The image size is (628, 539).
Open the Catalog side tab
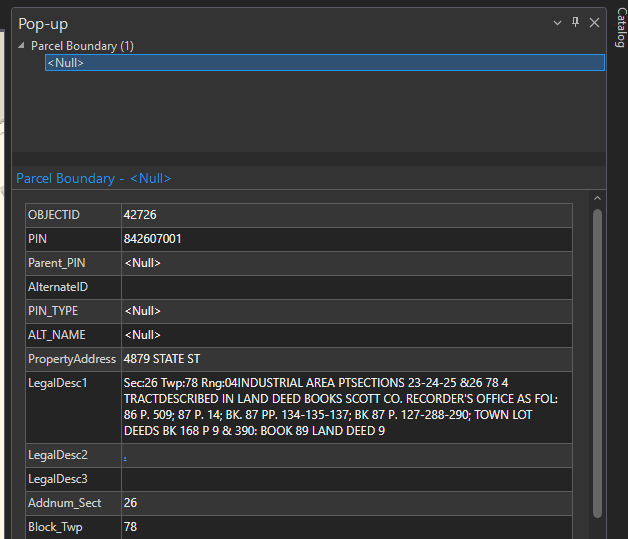[620, 28]
